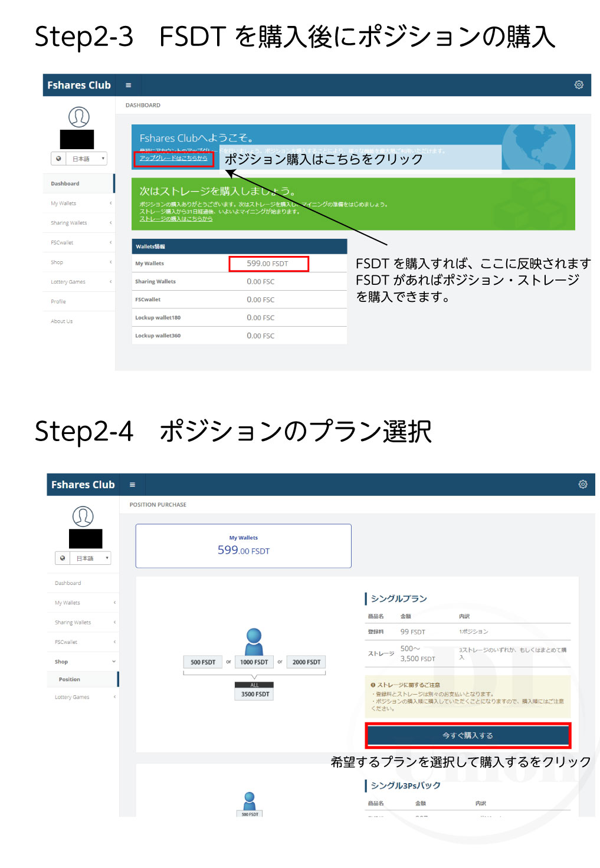600x868 pixels.
Task: Open the アップグレードはこちらから link
Action: pyautogui.click(x=173, y=160)
